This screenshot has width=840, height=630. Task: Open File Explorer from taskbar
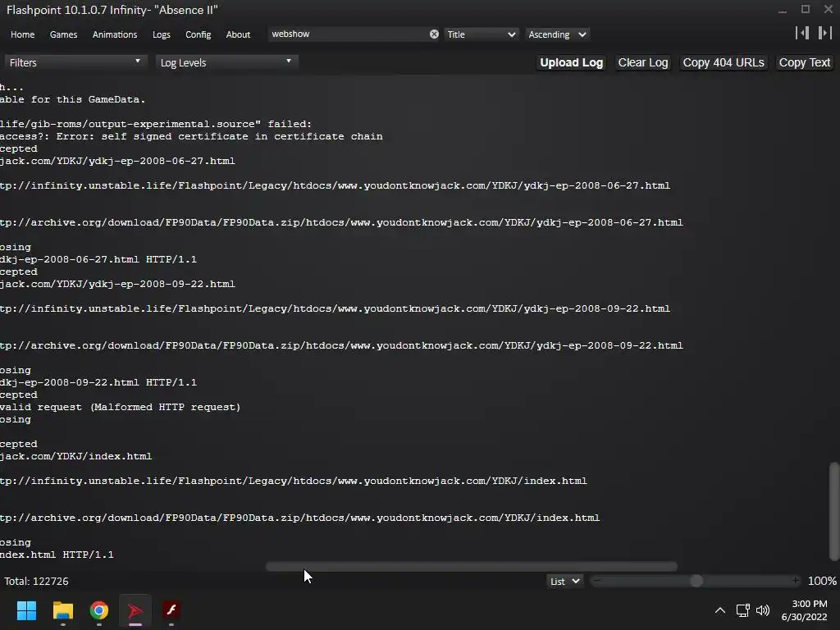62,610
